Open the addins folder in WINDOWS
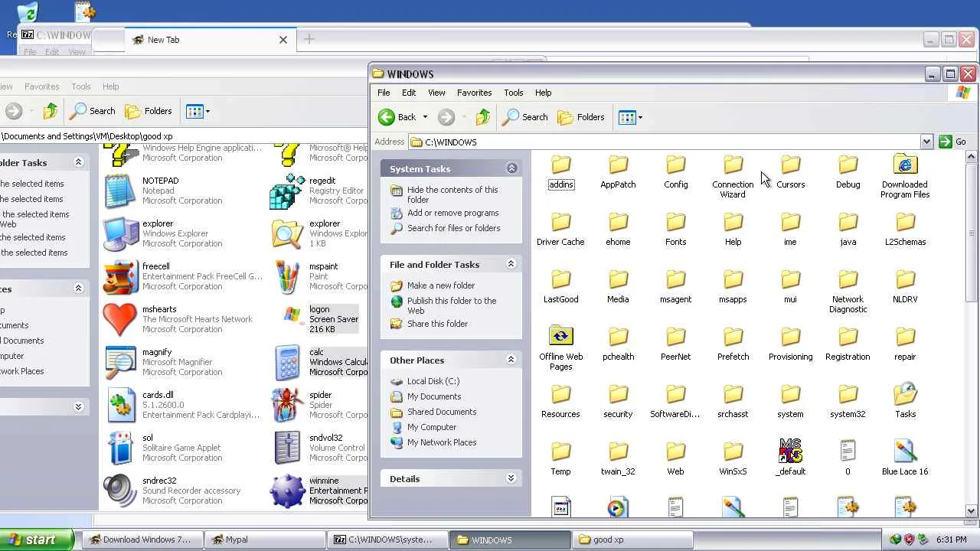The width and height of the screenshot is (980, 551). 560,172
